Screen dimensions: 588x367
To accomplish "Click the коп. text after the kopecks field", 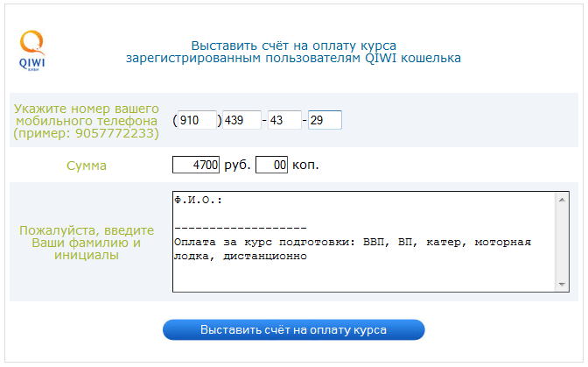I will (x=305, y=165).
